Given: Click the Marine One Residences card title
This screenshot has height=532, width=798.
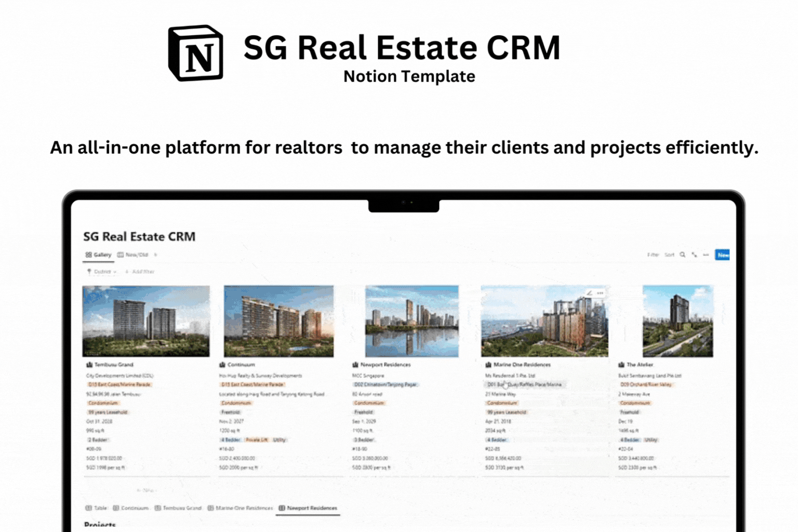Looking at the screenshot, I should pos(522,365).
